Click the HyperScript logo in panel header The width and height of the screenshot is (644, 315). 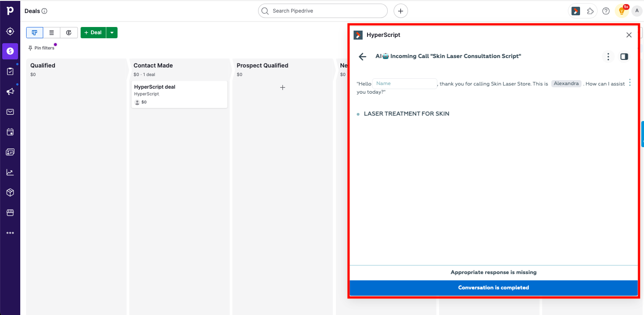coord(358,35)
